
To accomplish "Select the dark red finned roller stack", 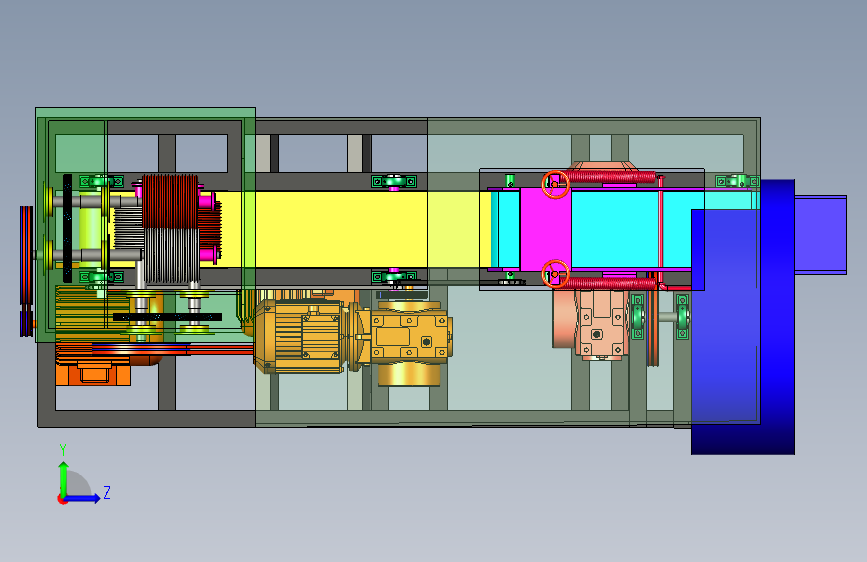I will coord(170,201).
